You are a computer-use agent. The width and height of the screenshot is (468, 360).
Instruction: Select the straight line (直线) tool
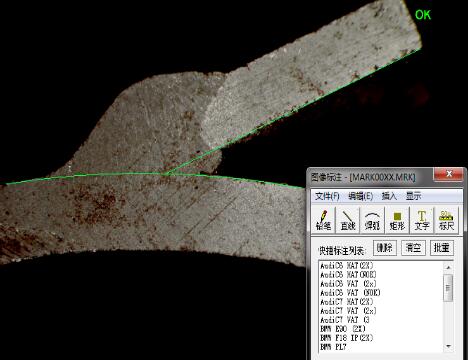348,220
